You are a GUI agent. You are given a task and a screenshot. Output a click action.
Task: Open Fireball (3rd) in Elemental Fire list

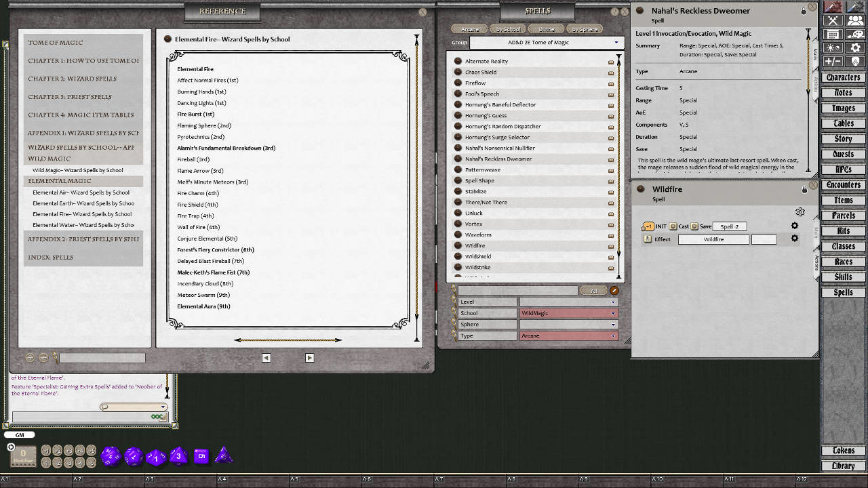[193, 159]
